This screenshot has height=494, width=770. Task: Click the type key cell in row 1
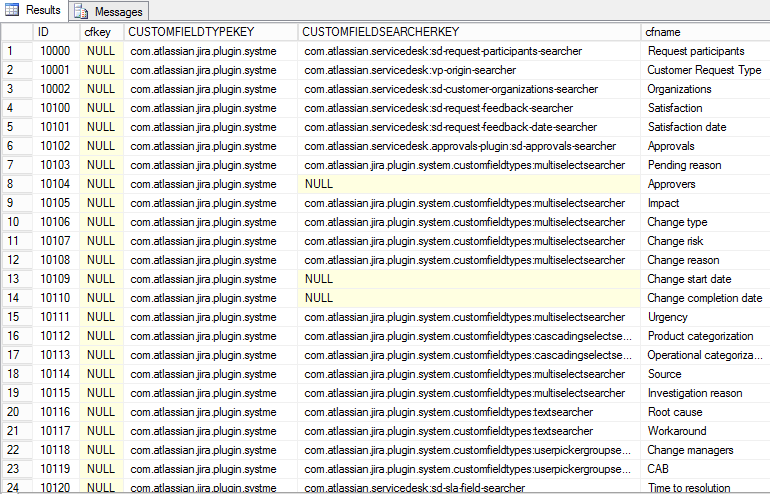click(x=211, y=51)
